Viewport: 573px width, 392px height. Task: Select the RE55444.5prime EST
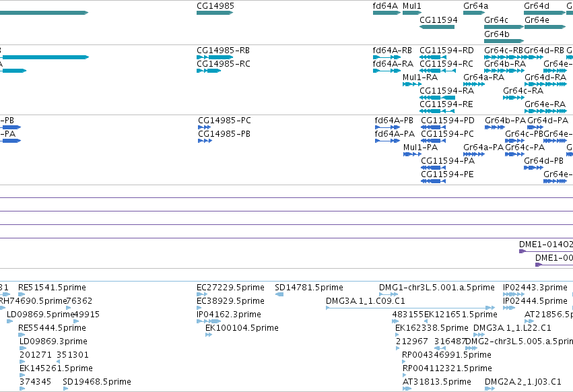pyautogui.click(x=22, y=335)
